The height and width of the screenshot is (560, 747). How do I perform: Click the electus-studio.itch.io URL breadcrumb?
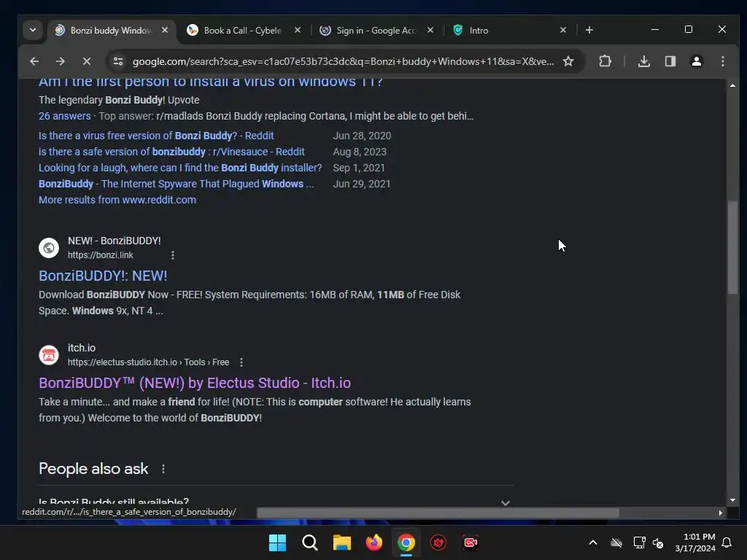[x=148, y=362]
